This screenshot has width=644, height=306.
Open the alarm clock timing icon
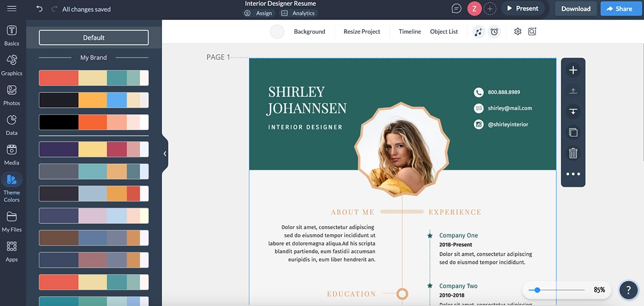pos(494,32)
